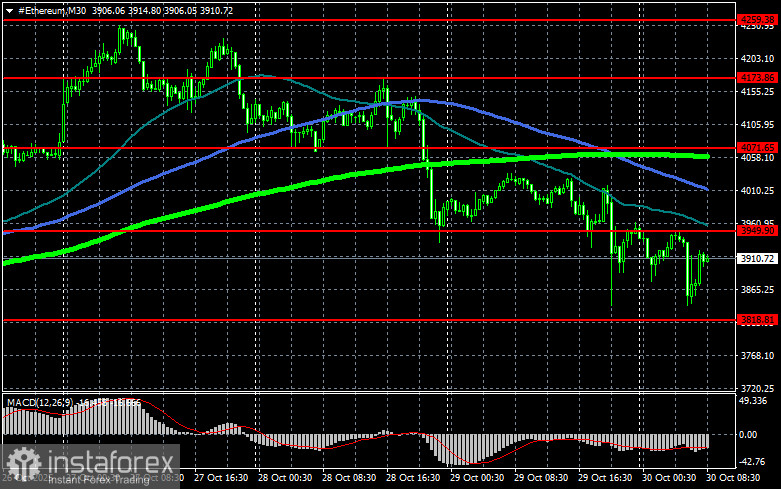Select the 4173.86 red level label
The height and width of the screenshot is (489, 781).
click(757, 77)
